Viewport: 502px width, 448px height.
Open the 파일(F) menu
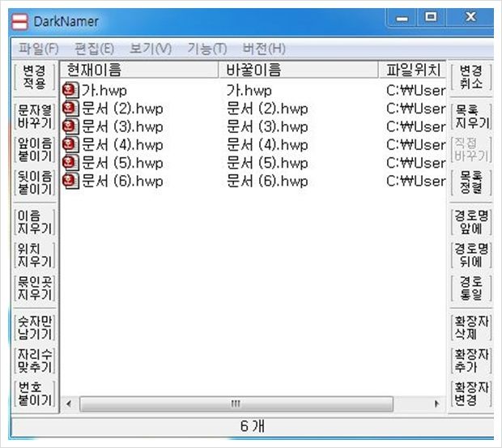point(39,49)
